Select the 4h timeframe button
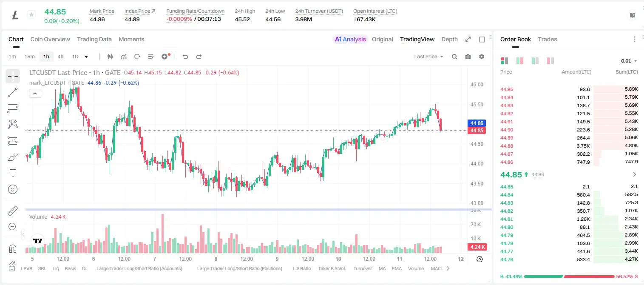Image resolution: width=644 pixels, height=285 pixels. pyautogui.click(x=61, y=57)
